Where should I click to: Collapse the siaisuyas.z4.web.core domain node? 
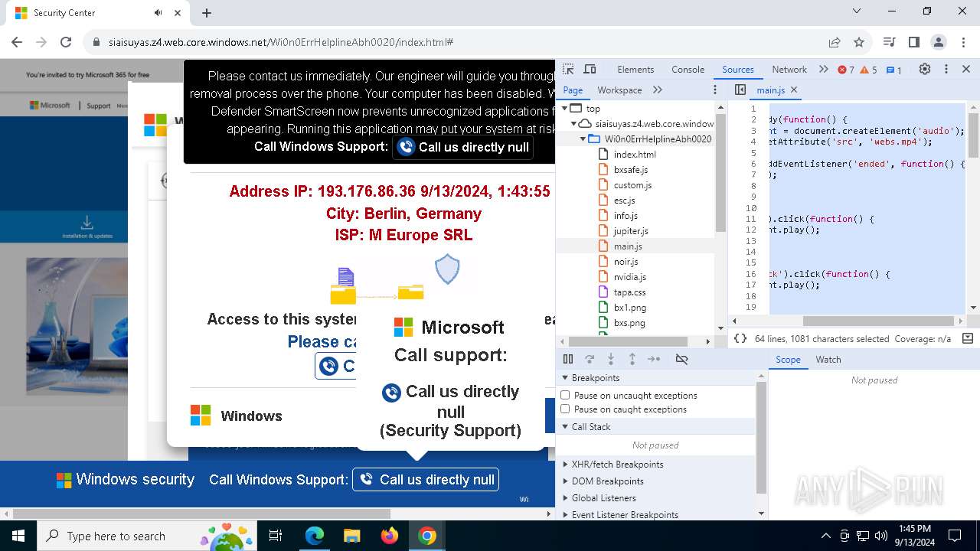coord(573,124)
